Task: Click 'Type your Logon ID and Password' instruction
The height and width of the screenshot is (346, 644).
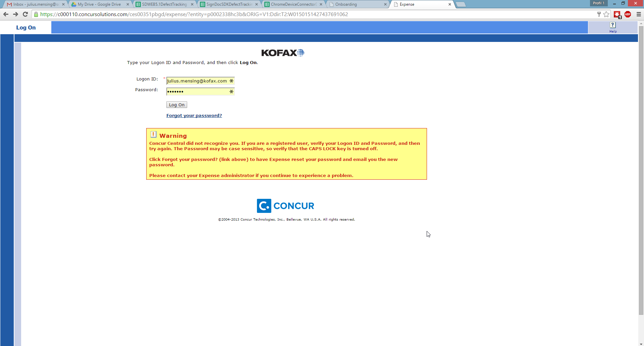Action: pos(193,63)
